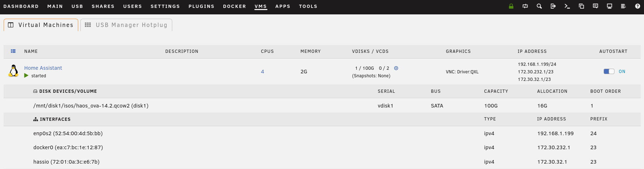Open the terminal prompt icon
This screenshot has height=169, width=644.
(x=567, y=6)
